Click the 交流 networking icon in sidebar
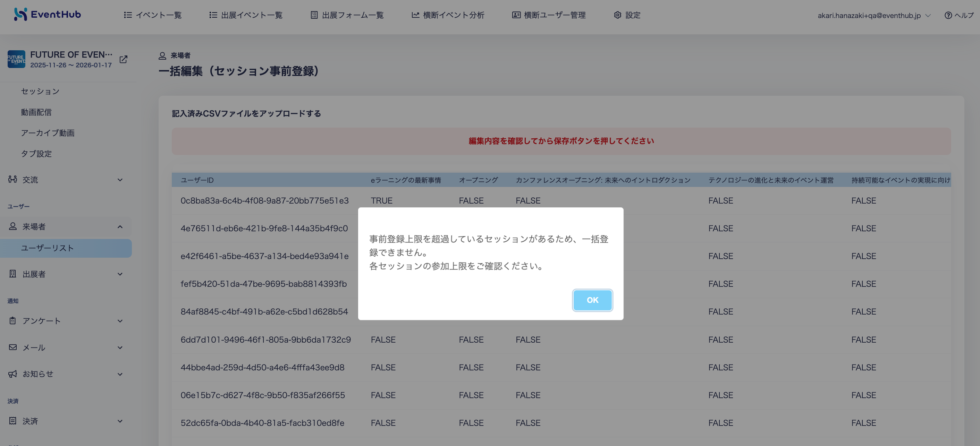The width and height of the screenshot is (980, 446). click(12, 179)
